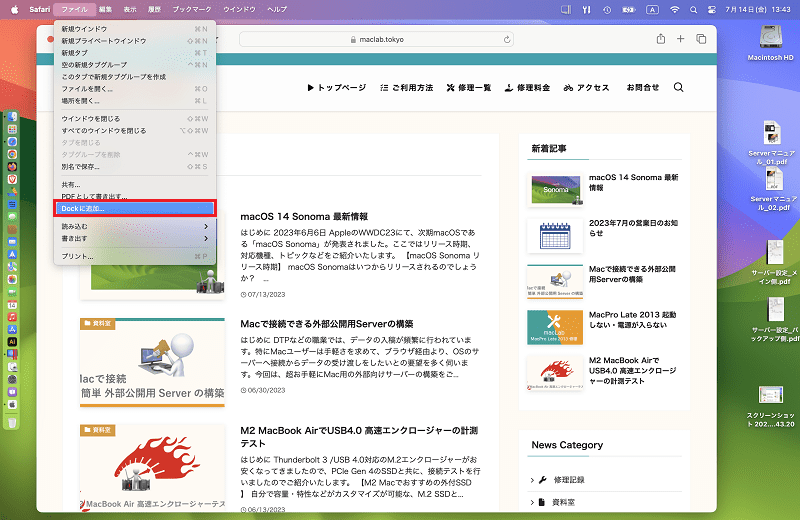Open the Trash in the Dock
Viewport: 800px width, 520px height.
click(12, 423)
